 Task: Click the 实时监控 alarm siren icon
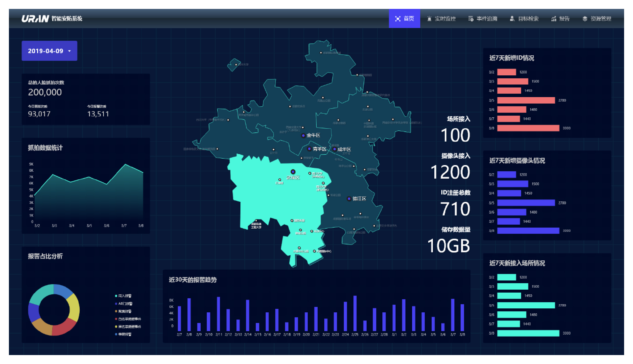click(429, 19)
